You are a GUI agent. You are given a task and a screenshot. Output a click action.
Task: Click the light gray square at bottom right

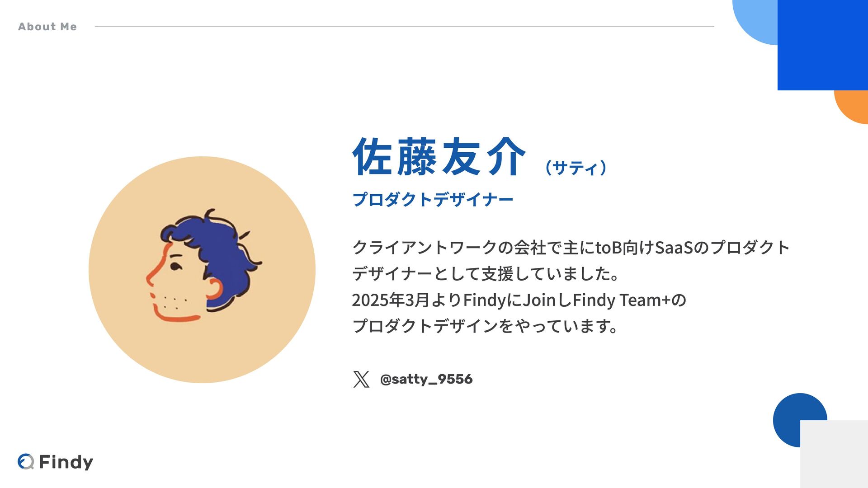click(x=834, y=454)
